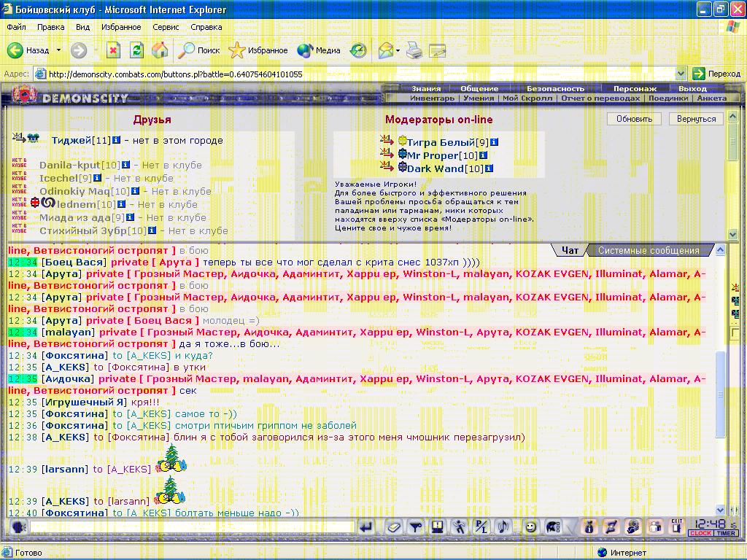The height and width of the screenshot is (560, 747).
Task: Click the chat message input field
Action: pos(193,526)
